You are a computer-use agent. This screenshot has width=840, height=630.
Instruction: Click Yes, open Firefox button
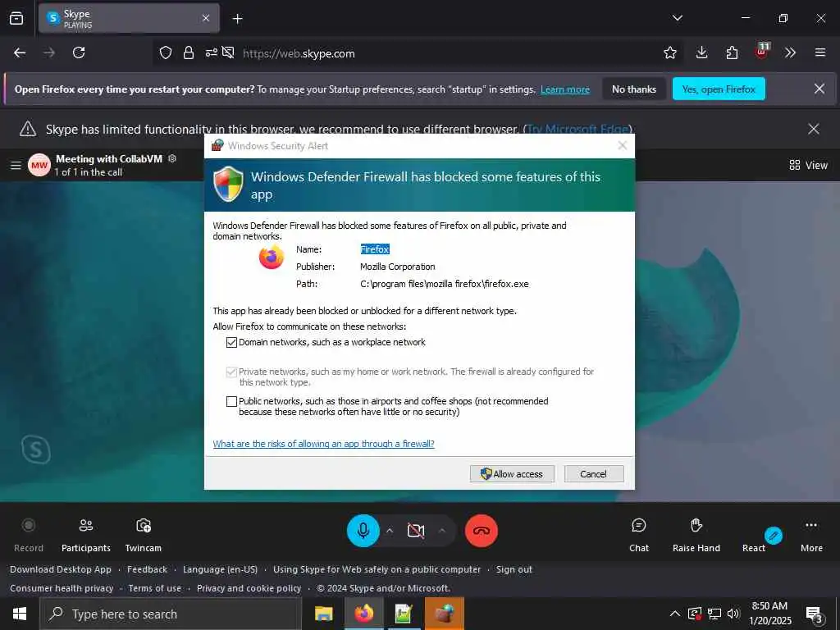click(x=719, y=89)
